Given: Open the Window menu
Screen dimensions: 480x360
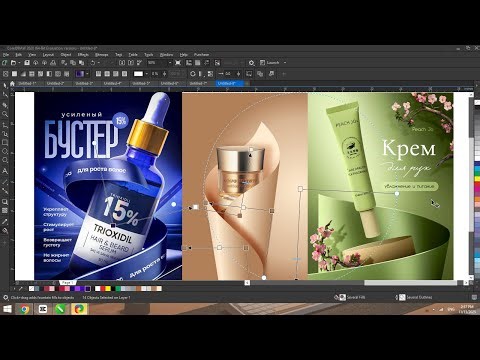Looking at the screenshot, I should (x=166, y=55).
